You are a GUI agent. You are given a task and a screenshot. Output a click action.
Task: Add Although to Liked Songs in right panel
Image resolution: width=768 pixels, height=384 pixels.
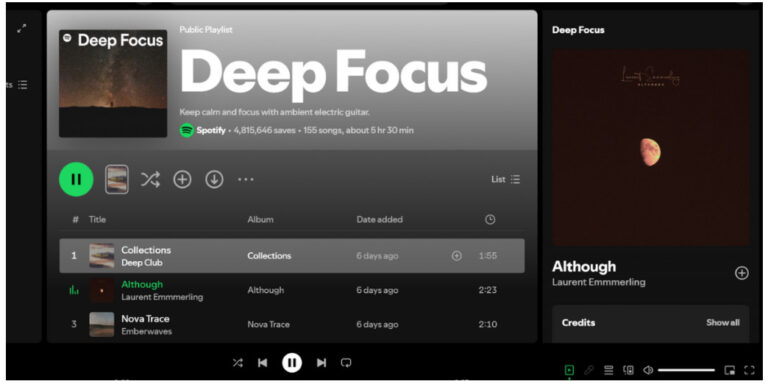click(x=742, y=273)
